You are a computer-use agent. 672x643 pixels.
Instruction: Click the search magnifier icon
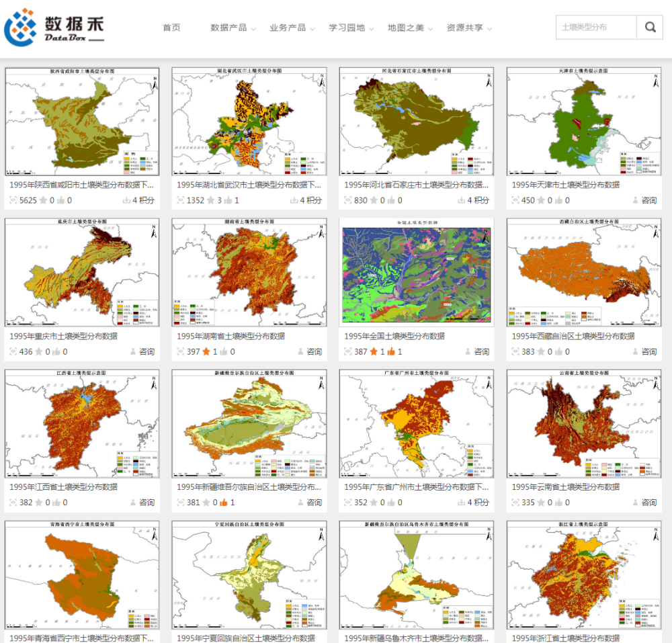pyautogui.click(x=650, y=28)
